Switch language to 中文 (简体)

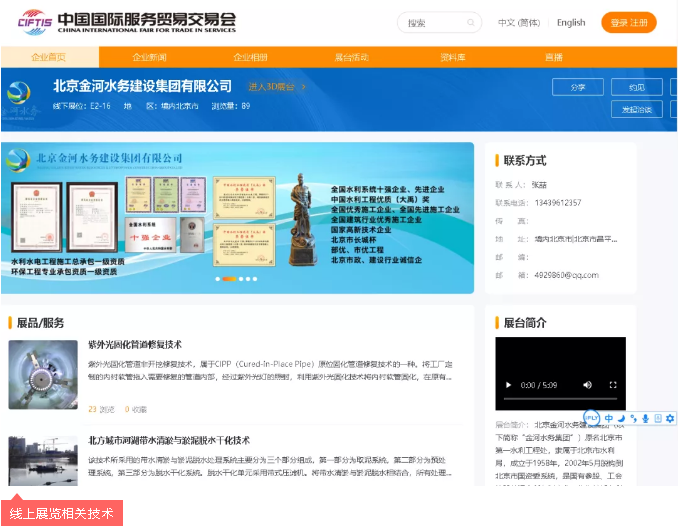click(519, 23)
